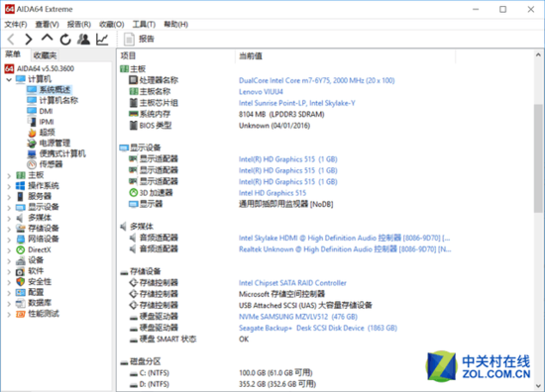Open the 工具(T) menu
The image size is (545, 392).
click(144, 25)
